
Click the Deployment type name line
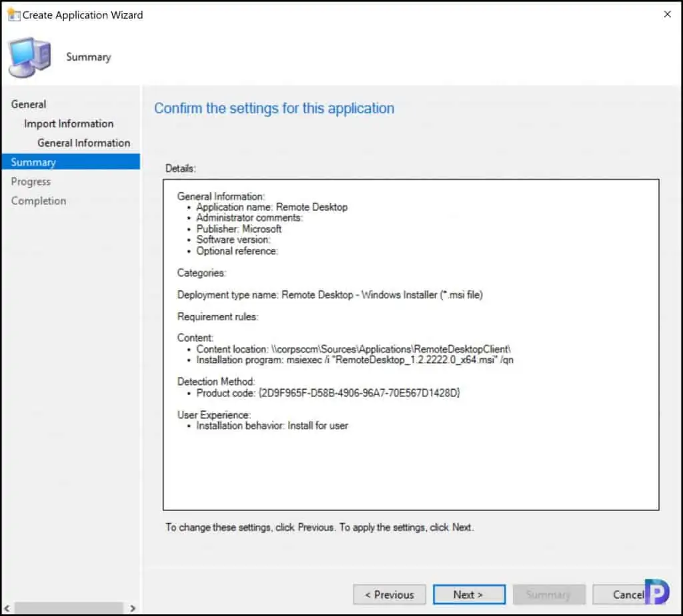(329, 295)
